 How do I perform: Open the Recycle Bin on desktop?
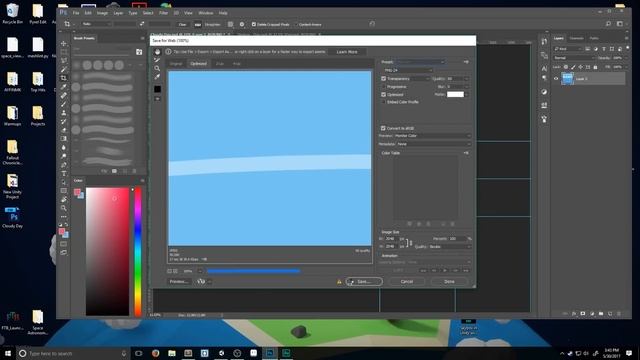point(13,13)
